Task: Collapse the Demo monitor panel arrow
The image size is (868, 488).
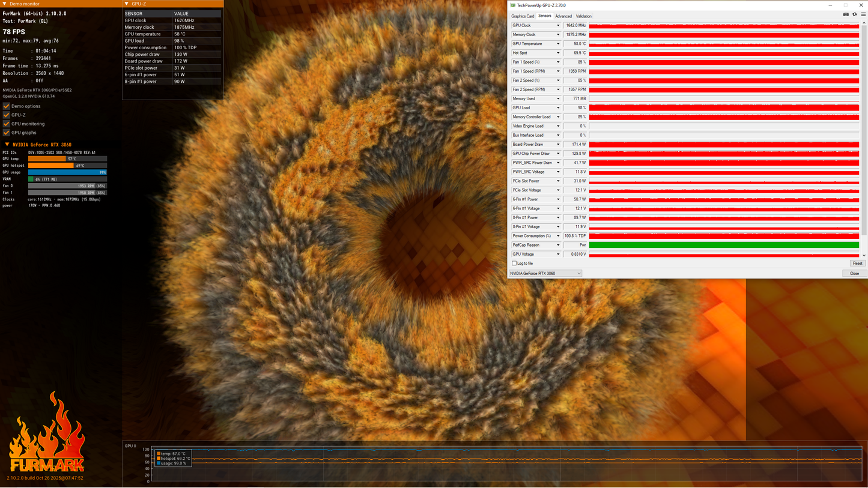Action: [x=5, y=4]
